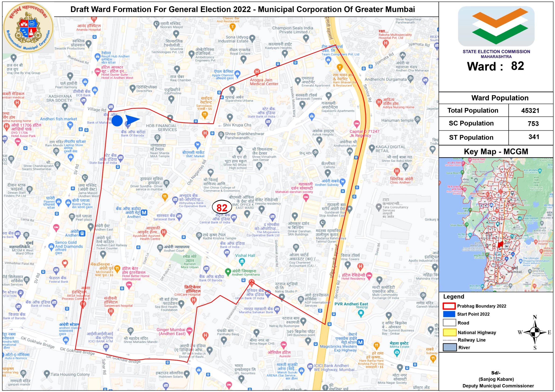Click the blue start point circle marker

[x=117, y=121]
